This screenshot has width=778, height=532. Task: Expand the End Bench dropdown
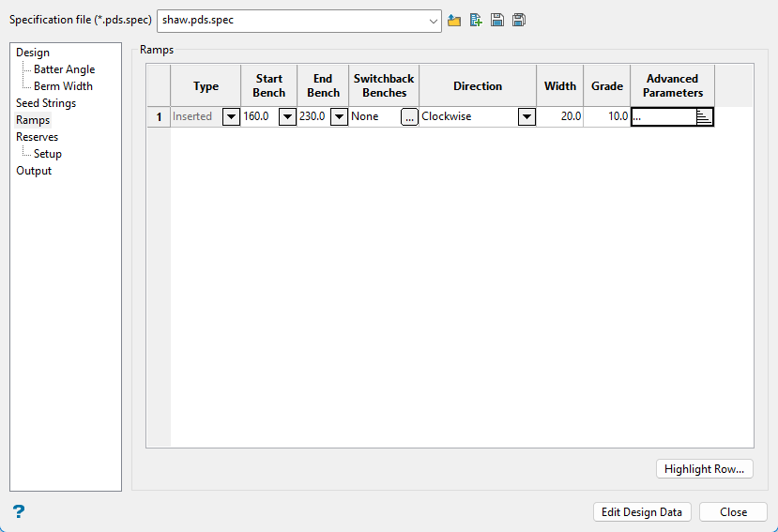click(x=339, y=117)
